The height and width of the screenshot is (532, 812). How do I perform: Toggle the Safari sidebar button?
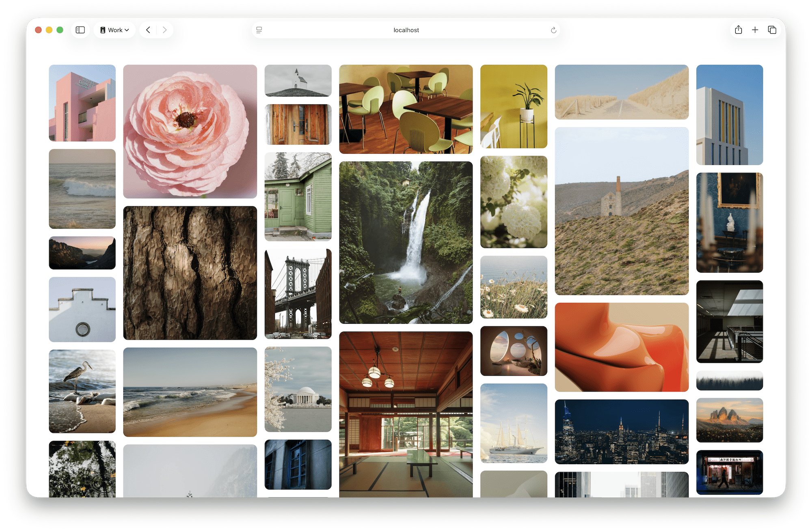(x=80, y=30)
